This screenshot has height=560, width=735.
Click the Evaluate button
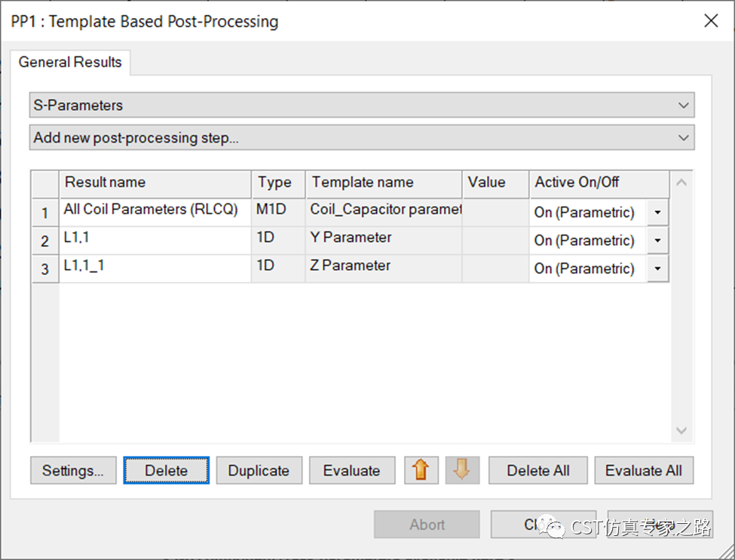[351, 470]
